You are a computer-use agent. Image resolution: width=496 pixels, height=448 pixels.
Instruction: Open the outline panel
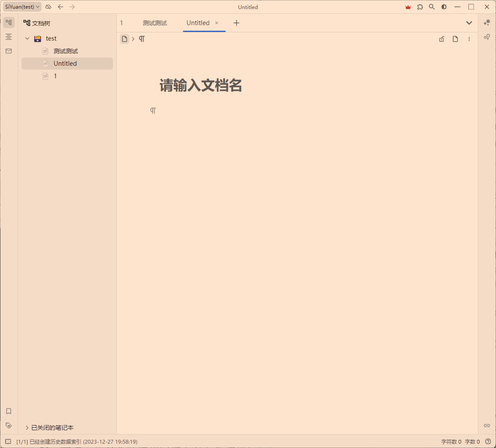[x=9, y=37]
